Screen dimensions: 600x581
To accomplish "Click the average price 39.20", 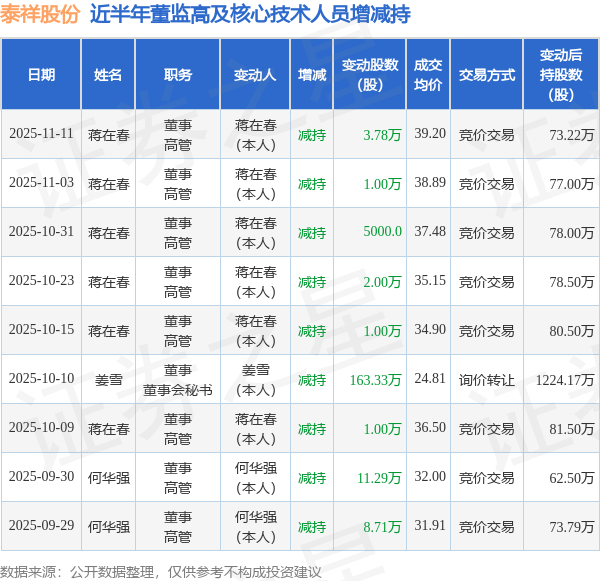I will coord(430,134).
